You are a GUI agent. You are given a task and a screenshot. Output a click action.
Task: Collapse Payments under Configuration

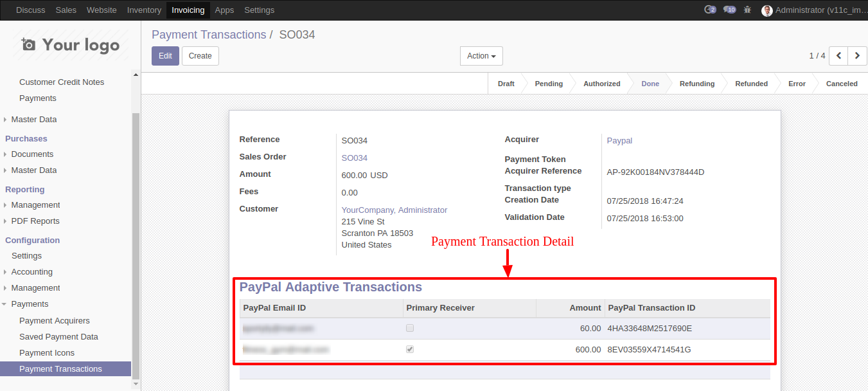click(x=30, y=304)
